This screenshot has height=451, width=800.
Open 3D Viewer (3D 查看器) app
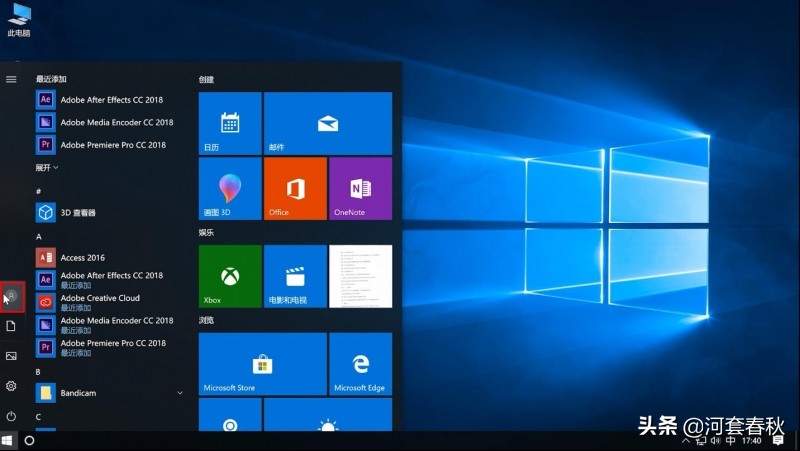[78, 213]
